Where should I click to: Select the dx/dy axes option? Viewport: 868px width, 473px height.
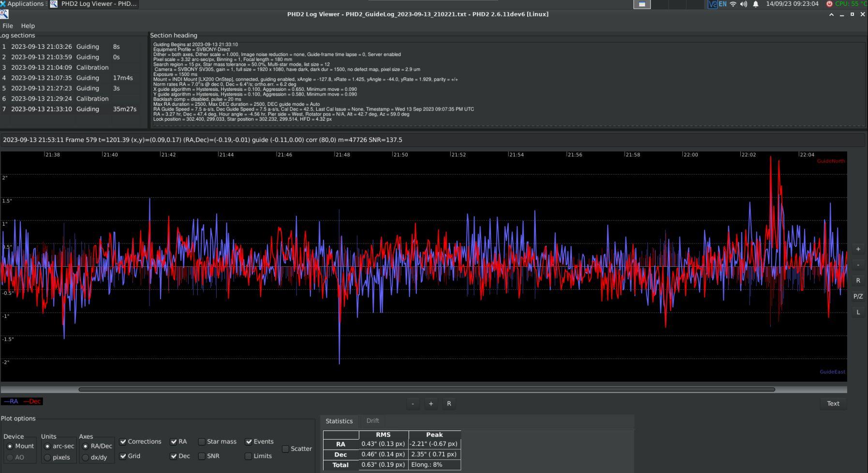tap(86, 457)
